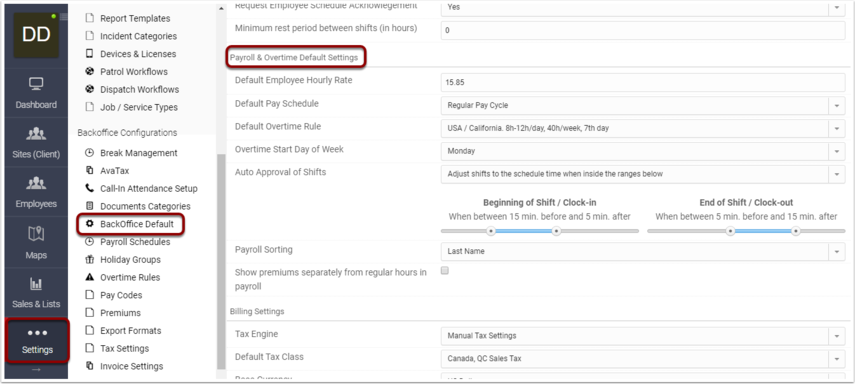The image size is (855, 384).
Task: Open Devices & Licenses link
Action: (138, 54)
